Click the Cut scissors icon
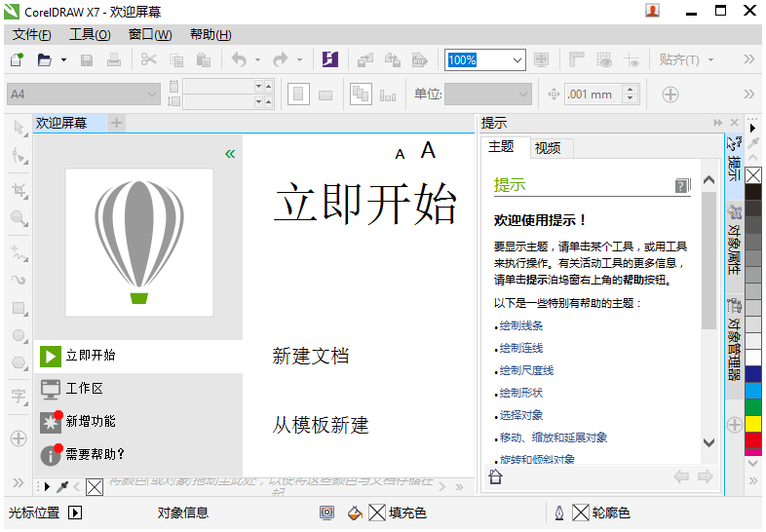This screenshot has height=532, width=766. click(x=148, y=59)
